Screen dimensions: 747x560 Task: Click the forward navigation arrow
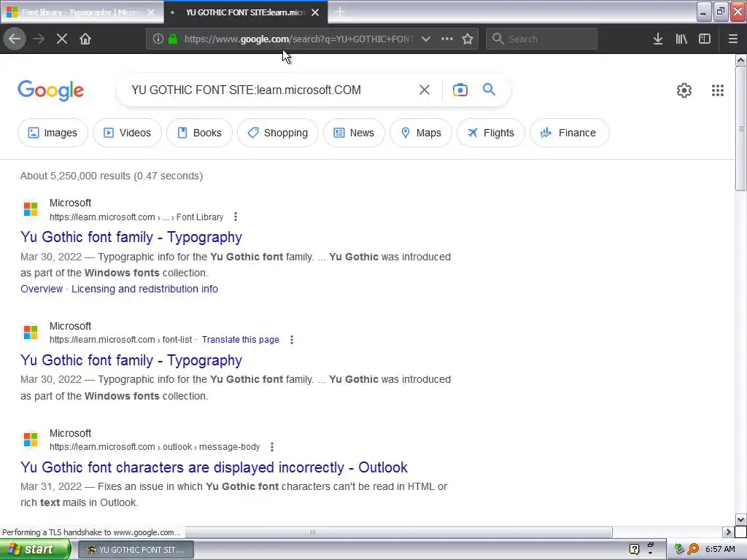[39, 39]
